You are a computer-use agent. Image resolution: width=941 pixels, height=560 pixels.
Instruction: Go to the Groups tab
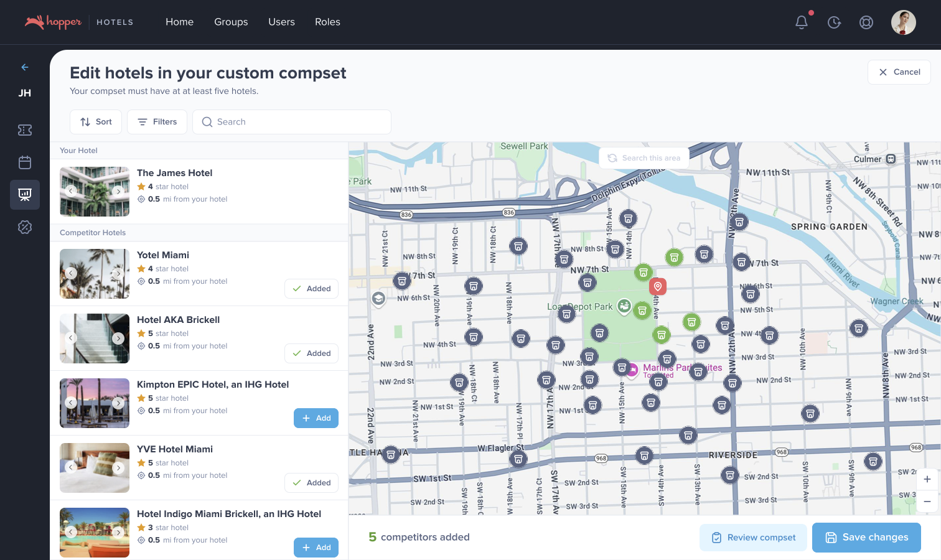231,22
